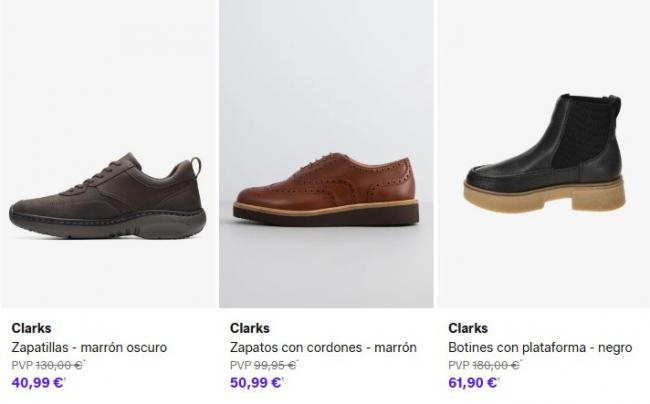Open 'Zapatillas - marrón oscuro' product title
650x404 pixels.
tap(89, 347)
